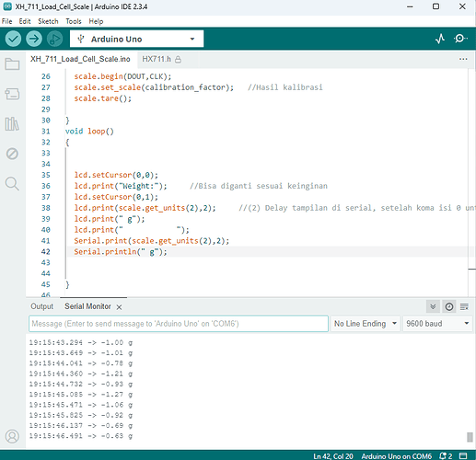Click the 'scale.tare();' code line
476x460 pixels.
tap(102, 98)
